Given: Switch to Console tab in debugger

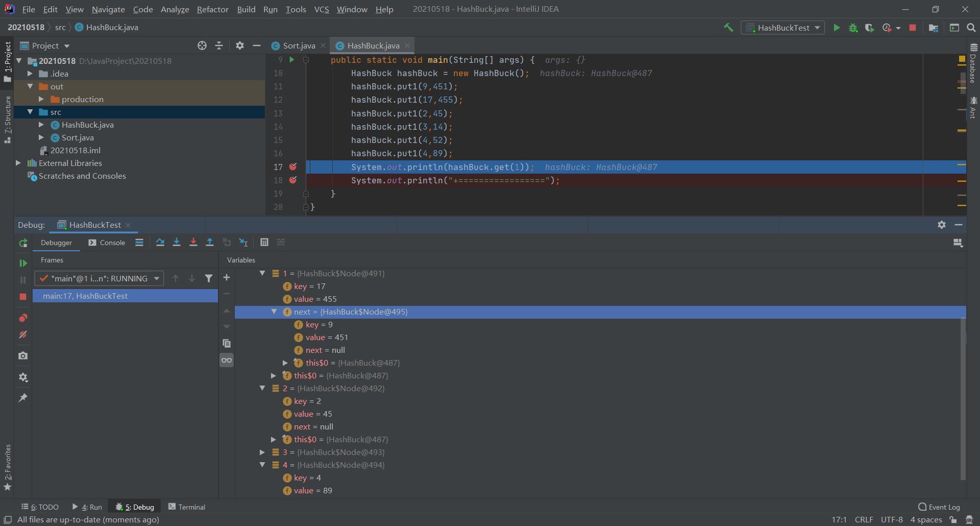Looking at the screenshot, I should tap(107, 243).
